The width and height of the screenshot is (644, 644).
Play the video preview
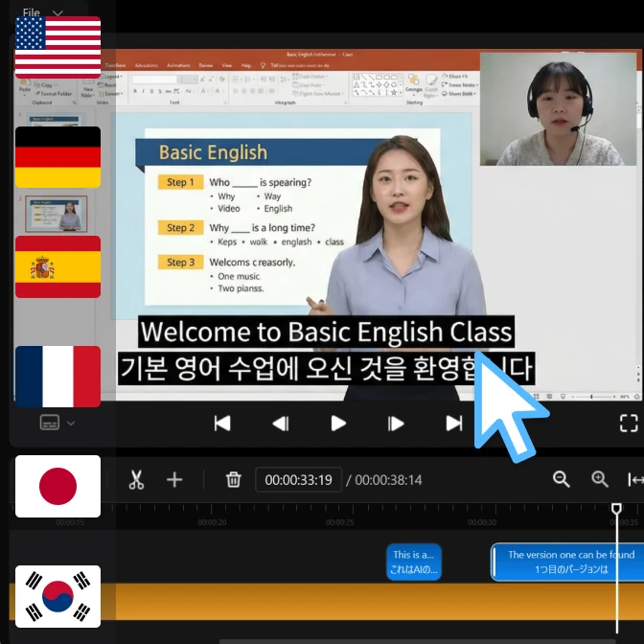(x=338, y=424)
